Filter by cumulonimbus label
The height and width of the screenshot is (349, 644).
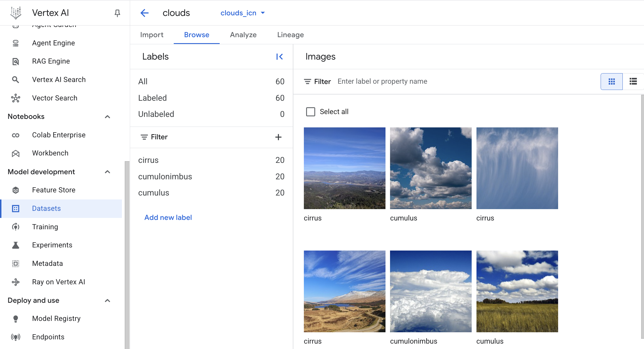(211, 177)
